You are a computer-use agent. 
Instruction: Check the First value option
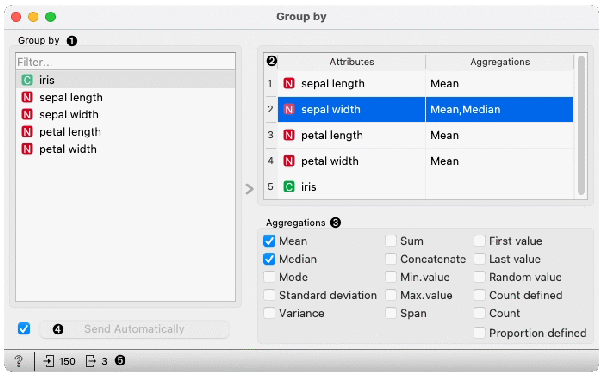(479, 241)
